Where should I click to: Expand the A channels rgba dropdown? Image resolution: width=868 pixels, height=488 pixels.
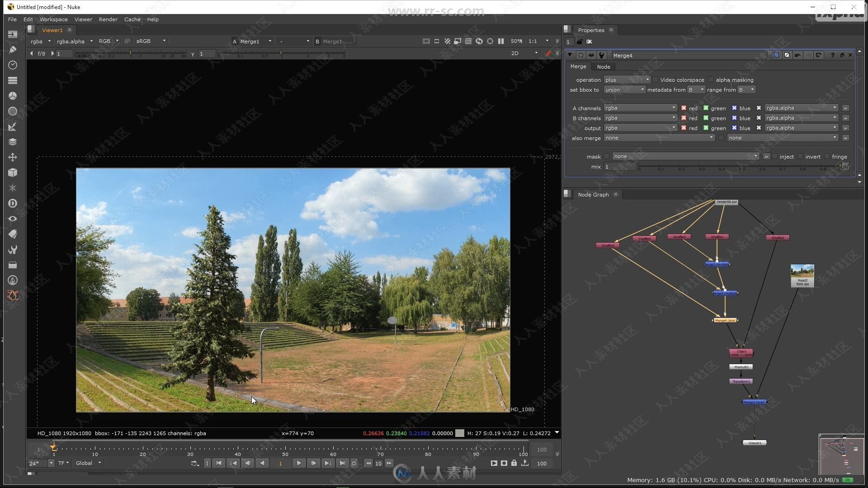pyautogui.click(x=673, y=108)
